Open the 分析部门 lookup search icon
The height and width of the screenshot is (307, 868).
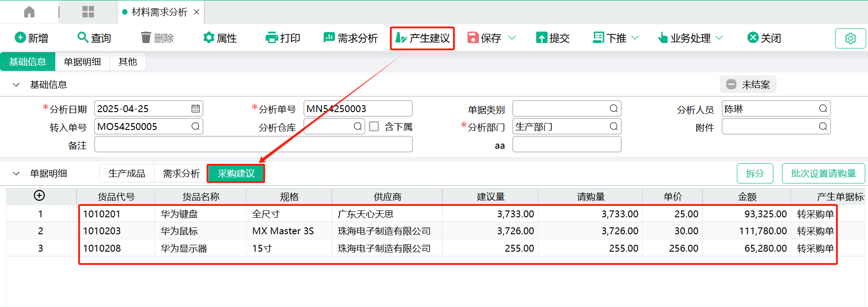coord(614,126)
